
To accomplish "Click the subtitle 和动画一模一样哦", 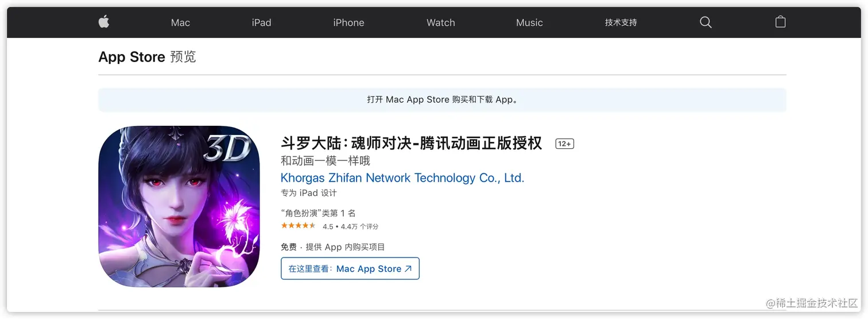I will click(325, 161).
